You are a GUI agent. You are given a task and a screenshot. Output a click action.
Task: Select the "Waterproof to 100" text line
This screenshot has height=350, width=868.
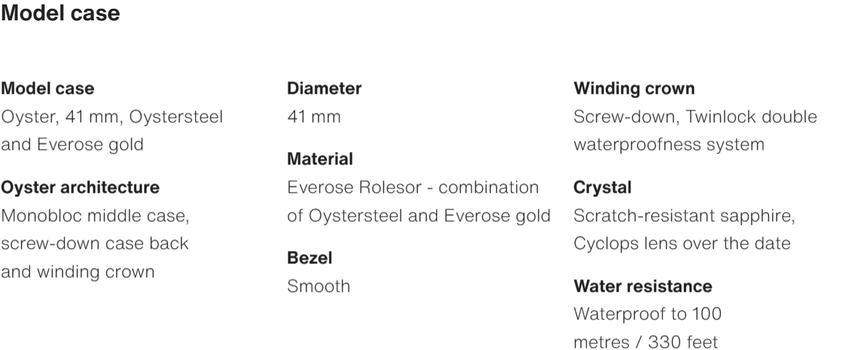[647, 314]
